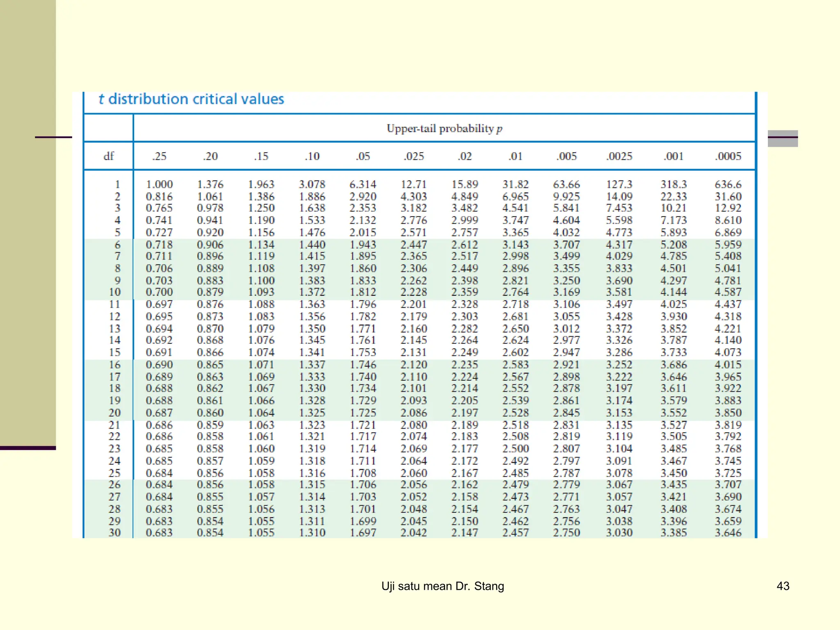Select the df row label 10
Viewport: 840px width, 630px height.
114,292
